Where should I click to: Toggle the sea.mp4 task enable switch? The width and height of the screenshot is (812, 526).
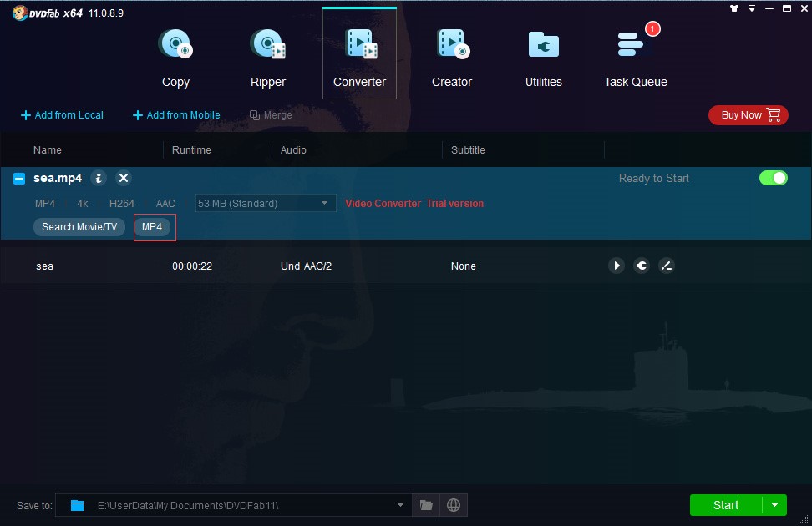(774, 178)
